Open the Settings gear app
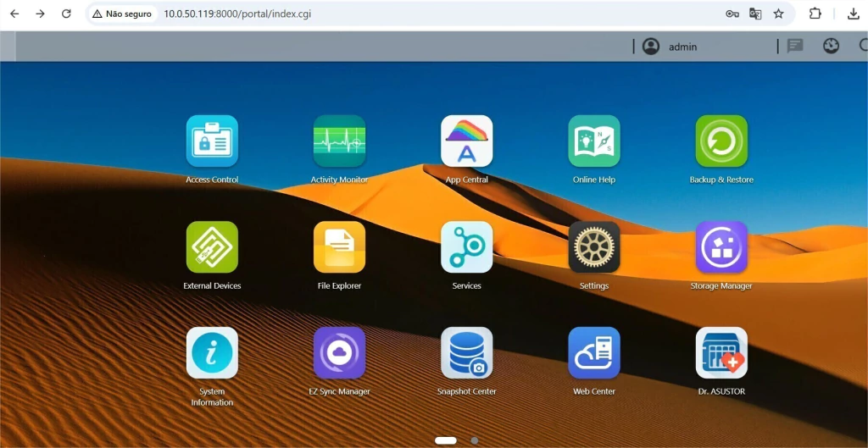This screenshot has width=868, height=448. point(594,247)
